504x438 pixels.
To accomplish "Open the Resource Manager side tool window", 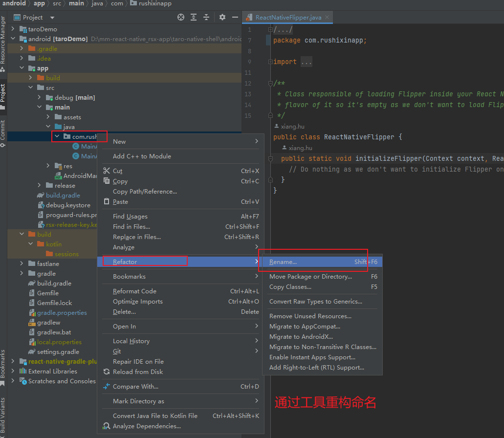I will tap(3, 44).
